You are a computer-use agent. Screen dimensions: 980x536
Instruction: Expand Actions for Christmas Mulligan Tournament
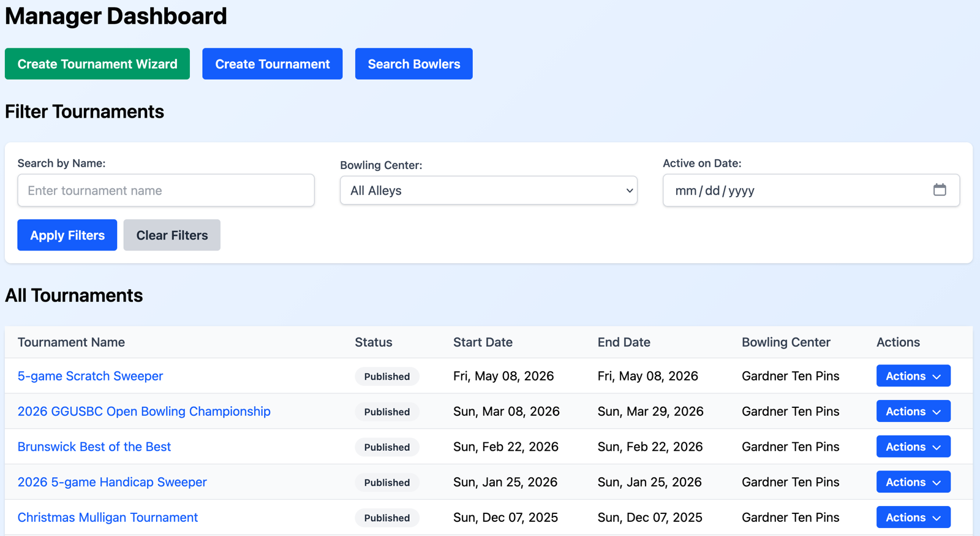(913, 518)
